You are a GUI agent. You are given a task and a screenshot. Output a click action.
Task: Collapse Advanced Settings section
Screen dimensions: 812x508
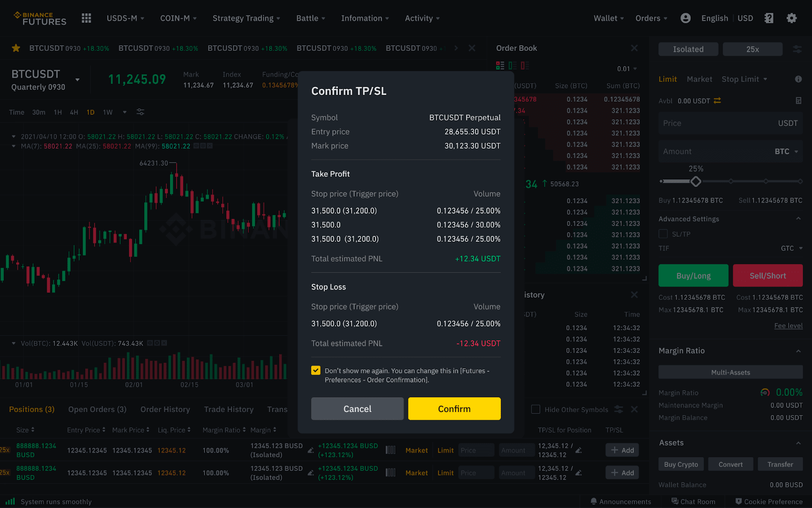tap(798, 219)
